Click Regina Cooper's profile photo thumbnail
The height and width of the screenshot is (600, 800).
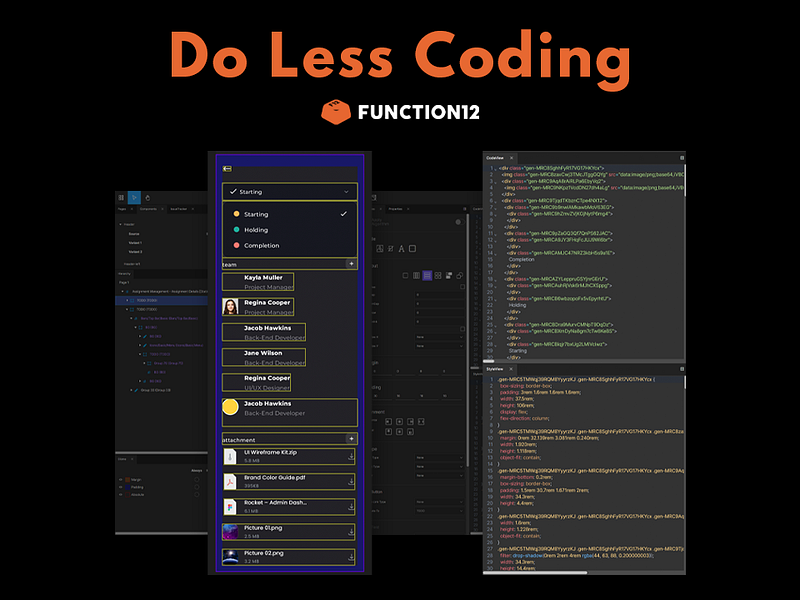pyautogui.click(x=230, y=306)
